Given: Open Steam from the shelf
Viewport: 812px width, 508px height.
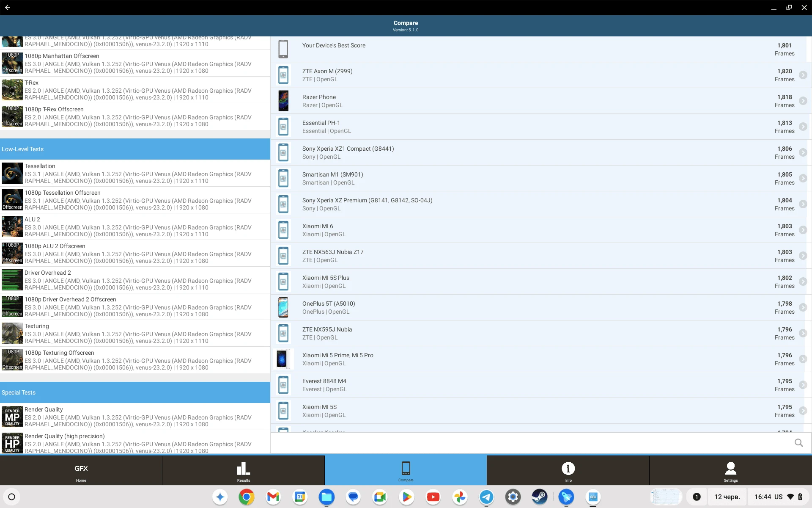Looking at the screenshot, I should (x=540, y=497).
